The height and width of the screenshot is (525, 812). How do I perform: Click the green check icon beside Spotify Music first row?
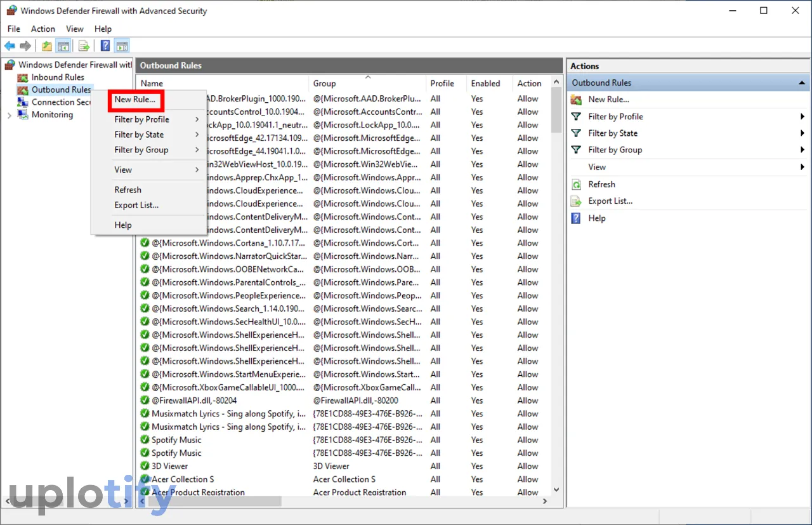145,440
